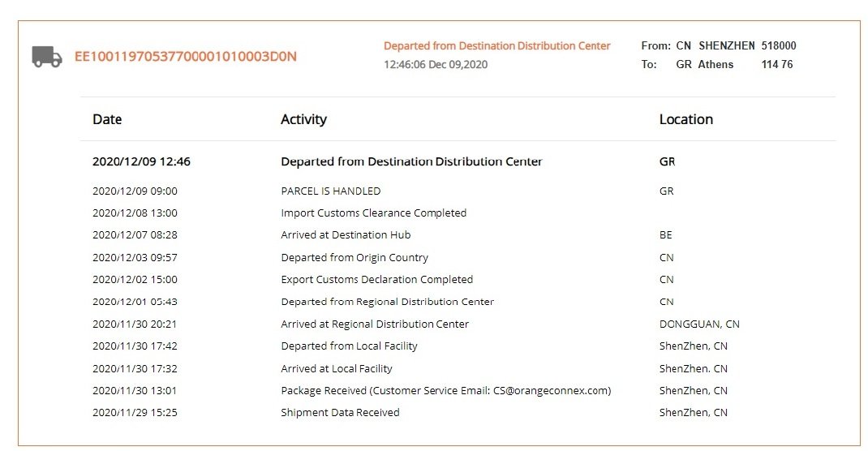Click the delivery truck icon

pos(46,57)
